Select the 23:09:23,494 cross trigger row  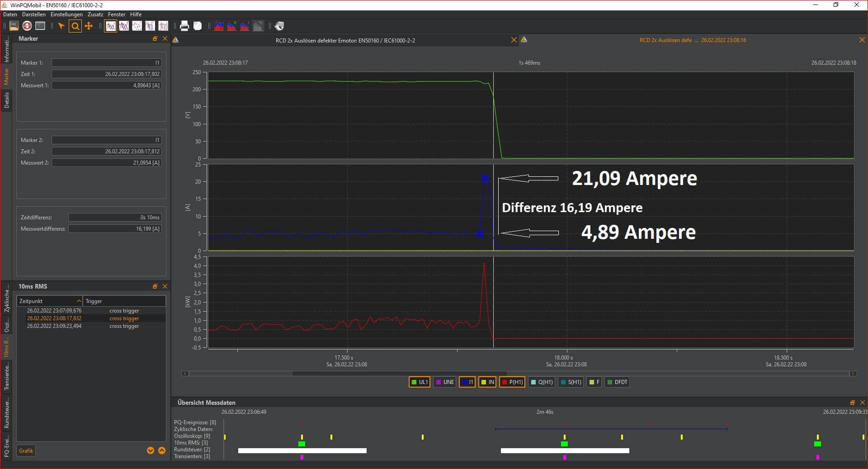[x=91, y=326]
